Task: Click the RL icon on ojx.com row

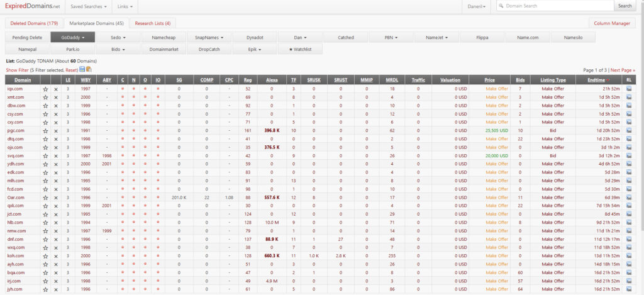Action: pos(629,147)
